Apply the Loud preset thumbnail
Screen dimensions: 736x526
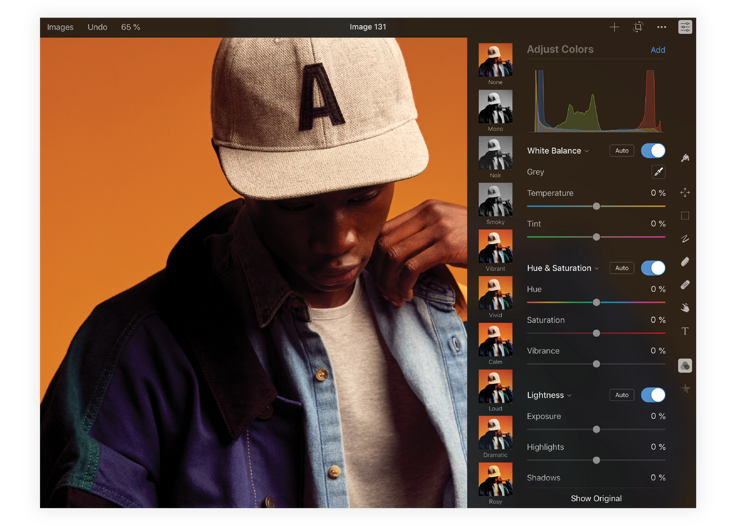click(495, 386)
